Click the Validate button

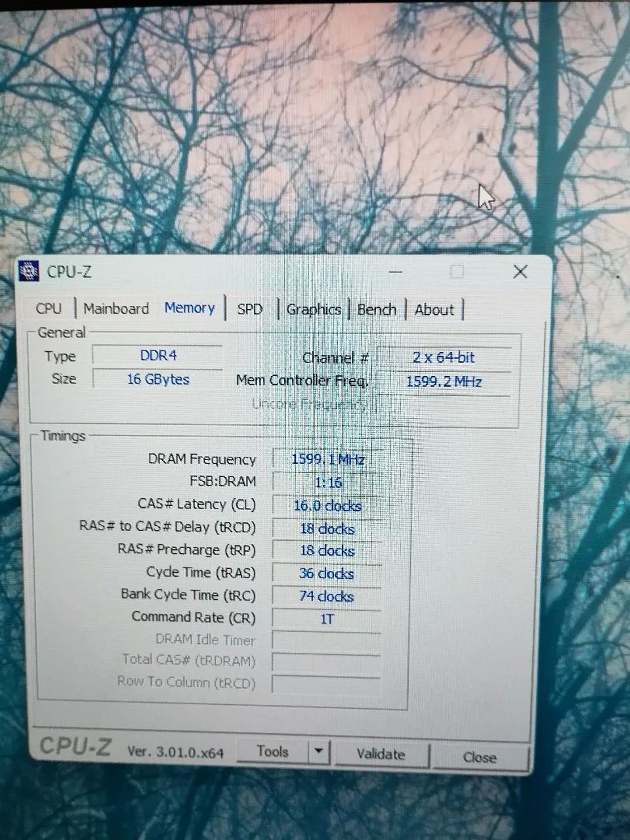(x=381, y=754)
